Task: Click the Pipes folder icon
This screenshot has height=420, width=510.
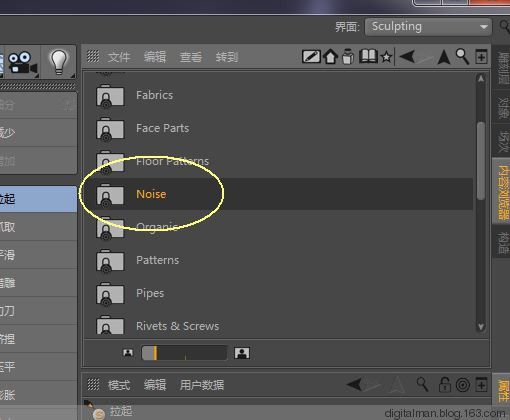Action: tap(110, 294)
